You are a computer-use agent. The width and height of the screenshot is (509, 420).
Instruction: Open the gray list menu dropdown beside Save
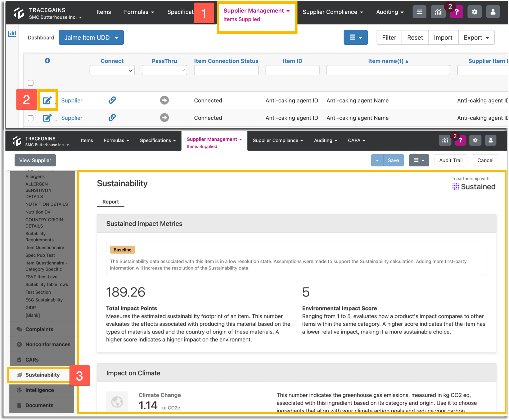(419, 160)
